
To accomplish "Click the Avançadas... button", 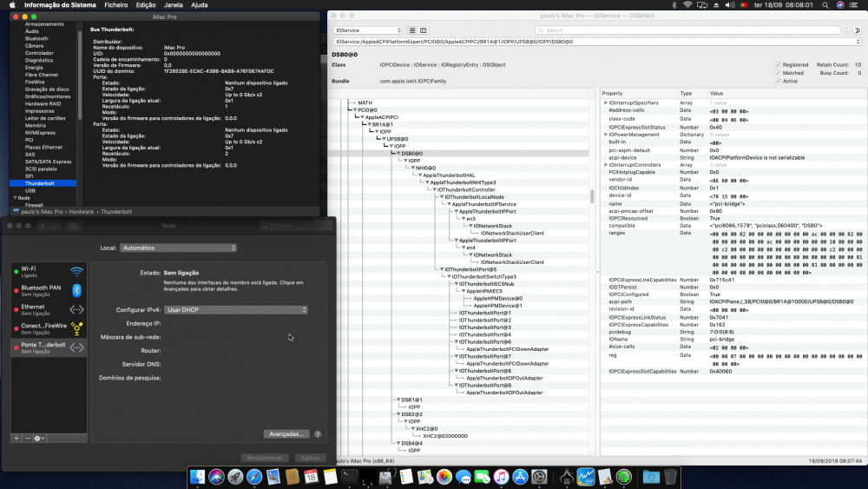I will click(x=286, y=434).
